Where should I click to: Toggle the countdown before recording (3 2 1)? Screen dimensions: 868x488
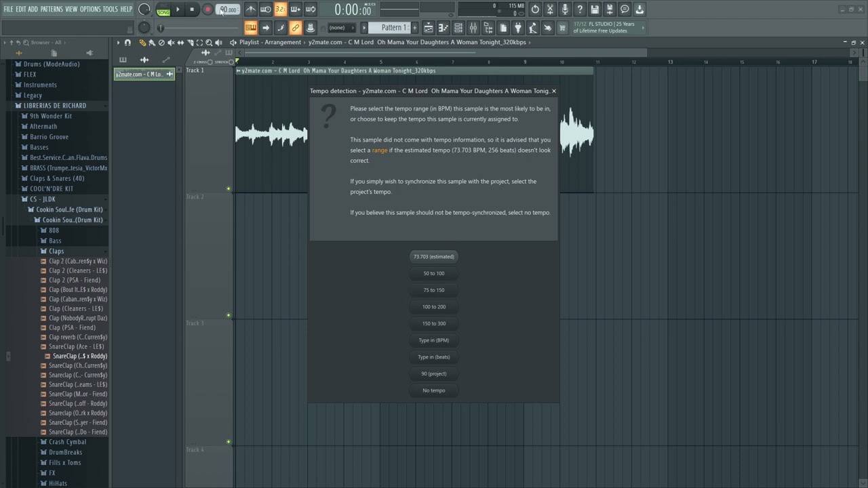281,9
